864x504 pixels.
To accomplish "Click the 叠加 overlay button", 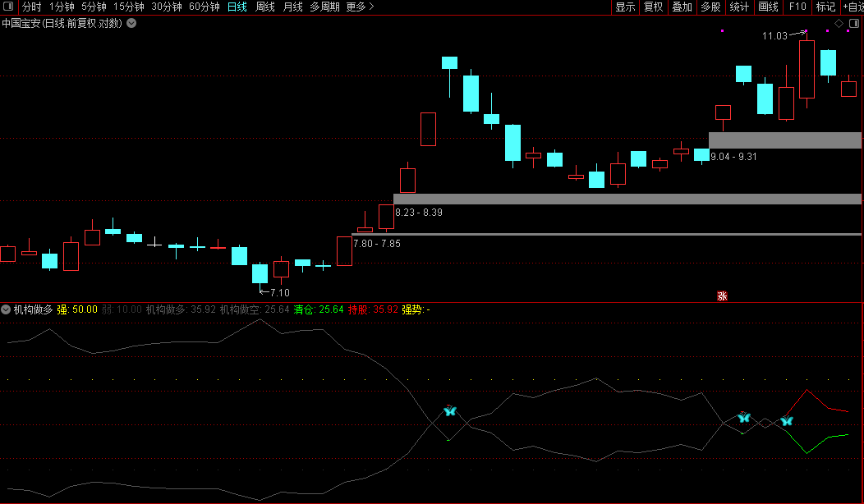I will point(682,7).
